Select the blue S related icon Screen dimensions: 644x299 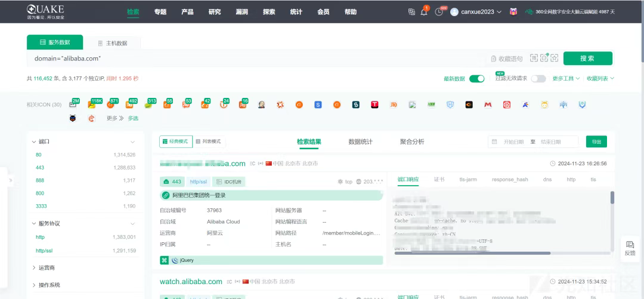pos(318,105)
